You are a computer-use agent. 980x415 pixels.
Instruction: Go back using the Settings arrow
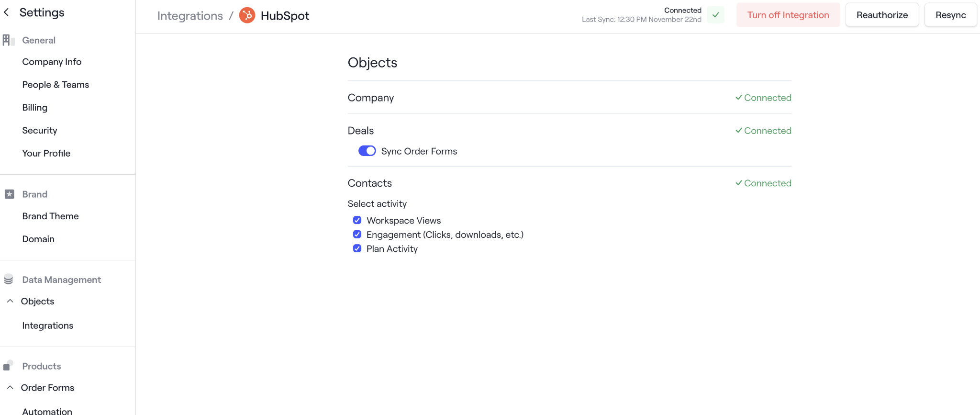point(7,12)
